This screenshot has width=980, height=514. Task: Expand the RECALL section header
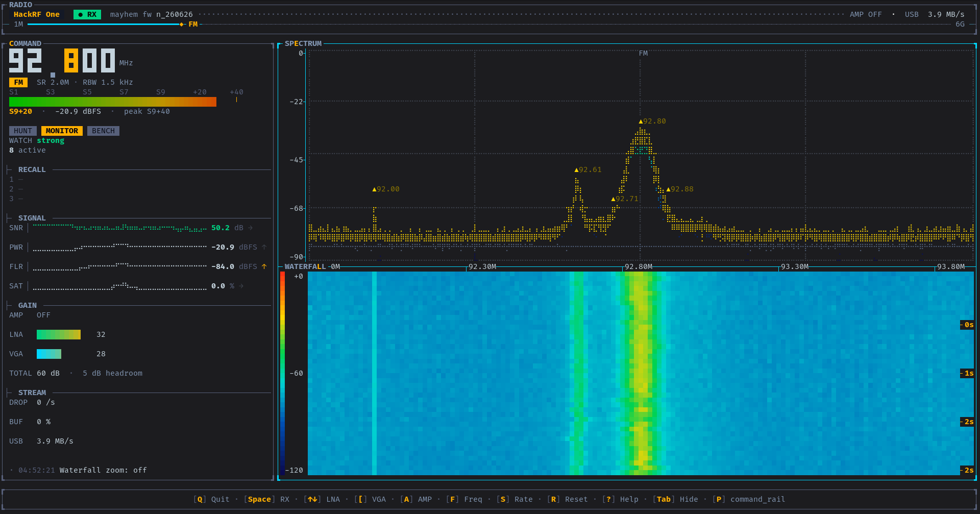32,169
